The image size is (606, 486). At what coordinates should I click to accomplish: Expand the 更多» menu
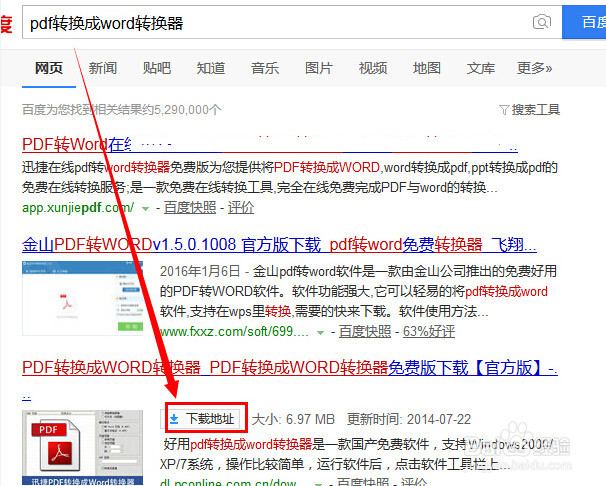click(535, 68)
